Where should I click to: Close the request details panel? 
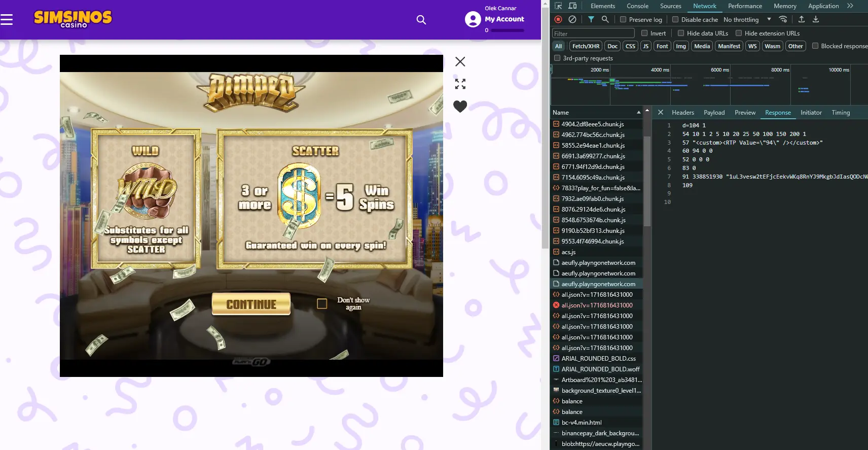(661, 112)
